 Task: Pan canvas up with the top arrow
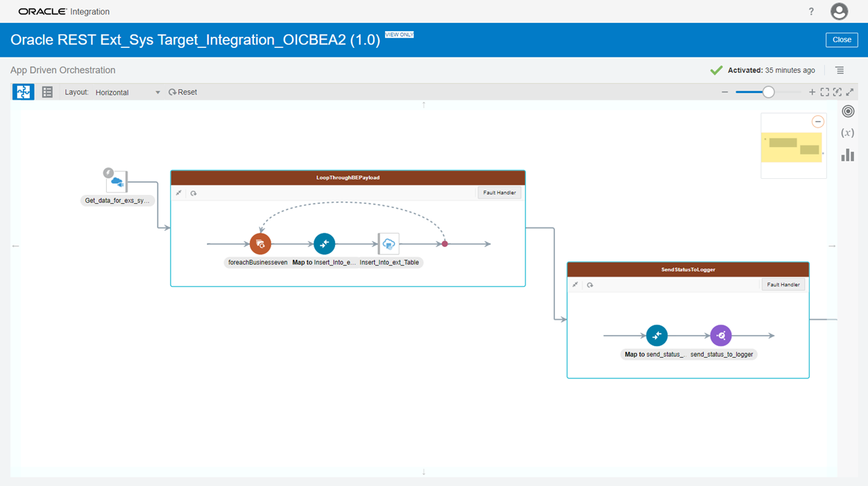[x=424, y=105]
